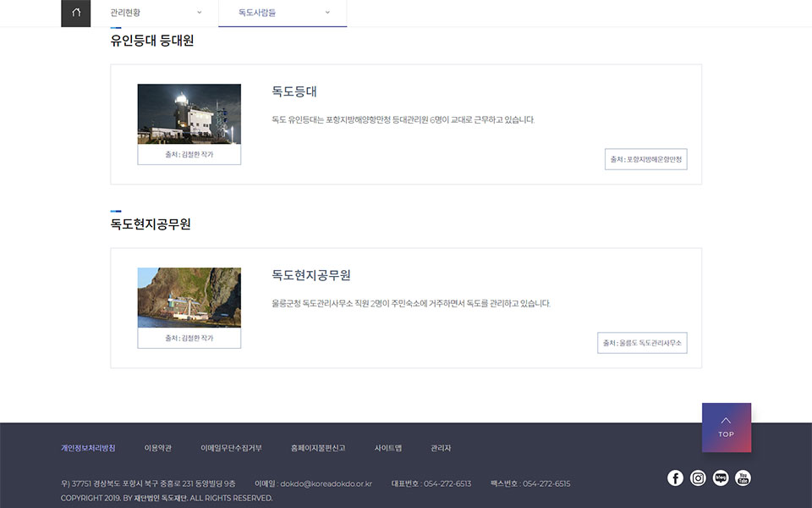Click the dokdo@koreadokdo.or.kr email address

point(326,483)
